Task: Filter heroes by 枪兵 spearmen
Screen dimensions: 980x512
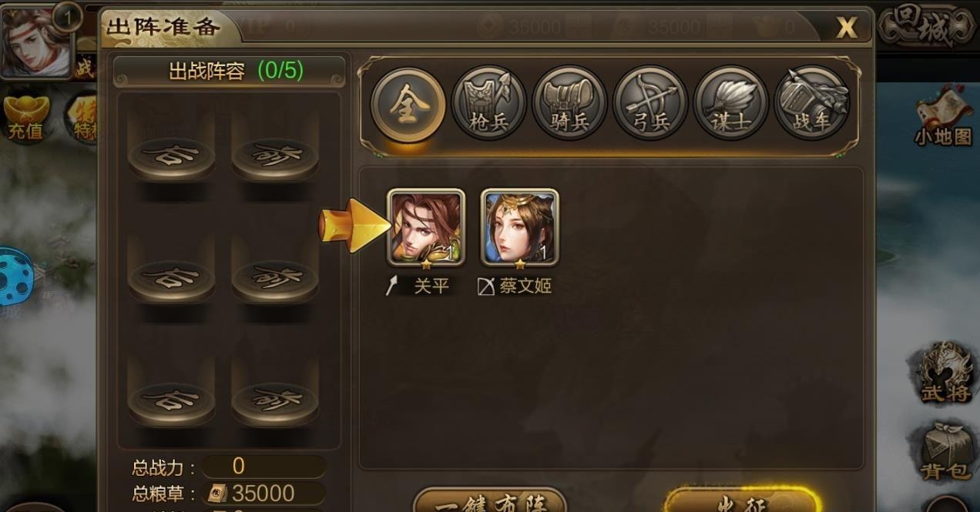Action: point(488,103)
